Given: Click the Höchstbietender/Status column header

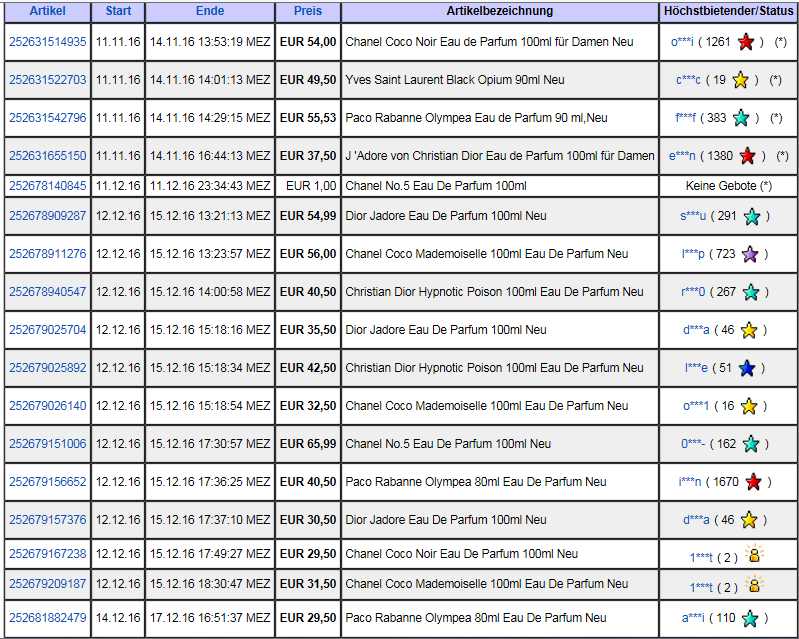Looking at the screenshot, I should coord(729,11).
